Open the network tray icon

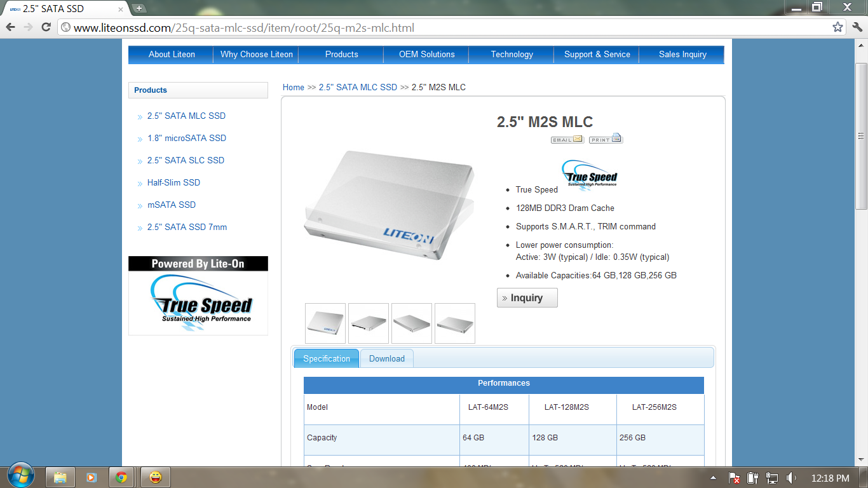pos(772,478)
